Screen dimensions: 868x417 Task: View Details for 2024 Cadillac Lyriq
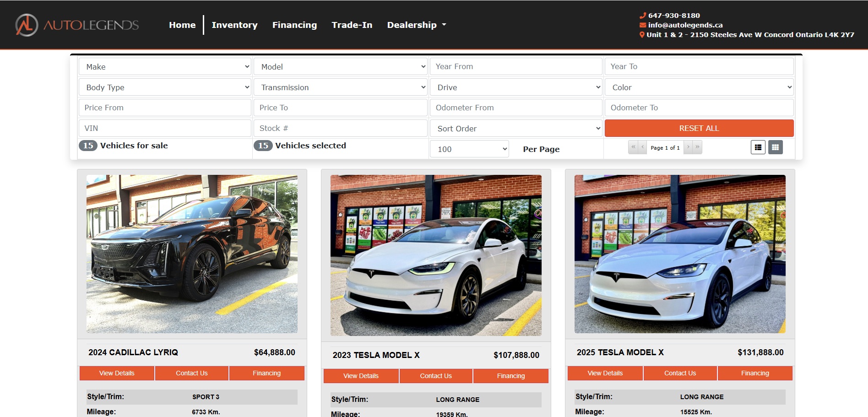[117, 373]
